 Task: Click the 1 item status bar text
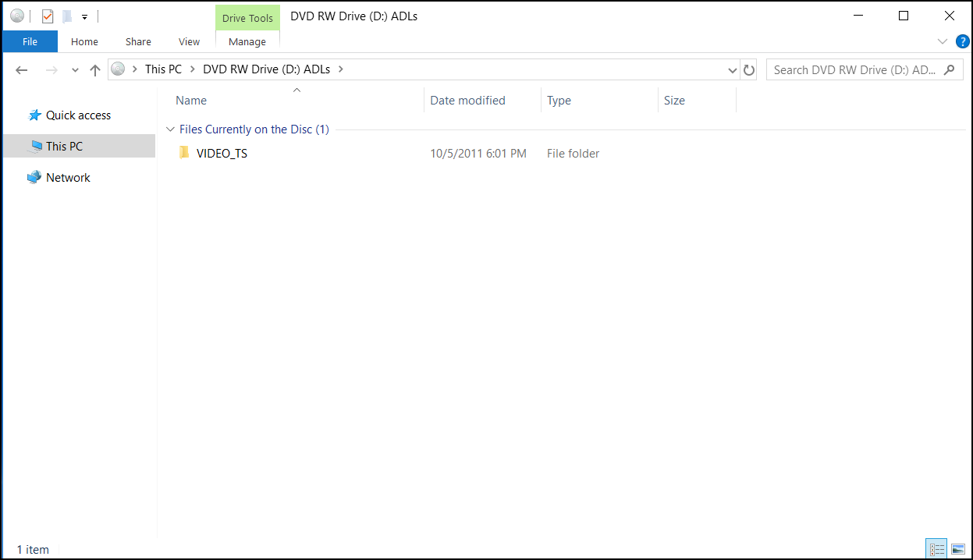(33, 549)
